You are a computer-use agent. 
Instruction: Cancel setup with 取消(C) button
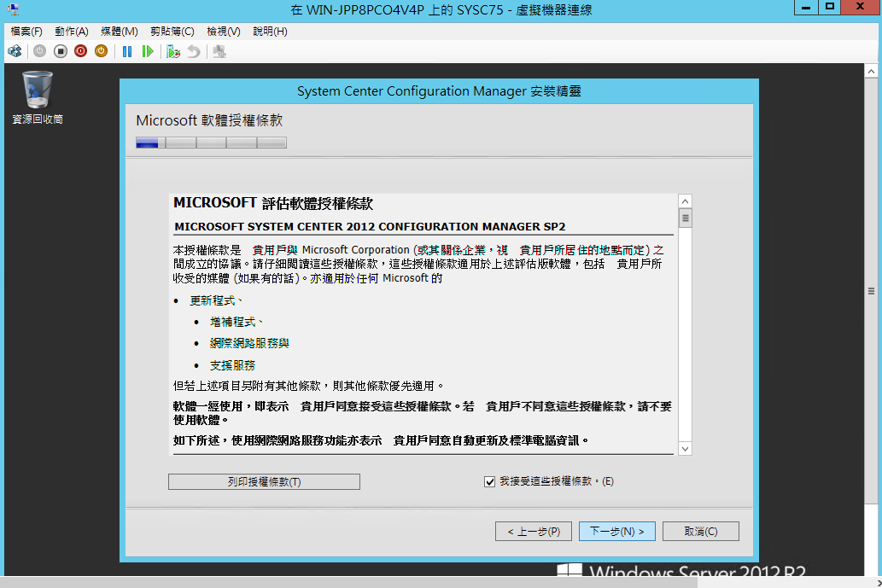(x=701, y=531)
